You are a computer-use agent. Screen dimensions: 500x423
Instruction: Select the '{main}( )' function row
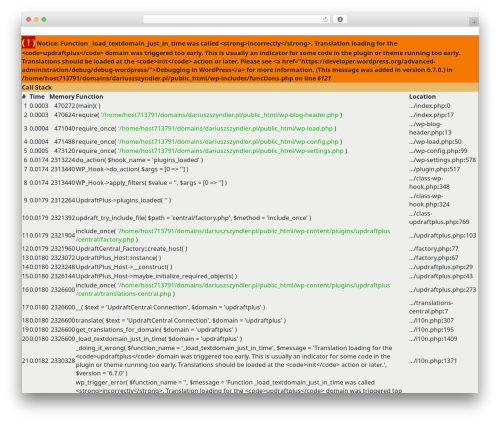tap(88, 106)
